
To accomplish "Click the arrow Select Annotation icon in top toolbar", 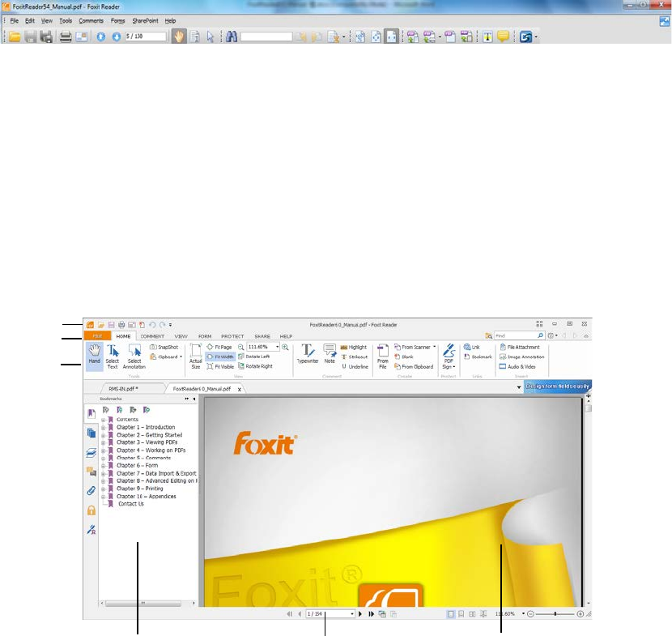I will [210, 37].
